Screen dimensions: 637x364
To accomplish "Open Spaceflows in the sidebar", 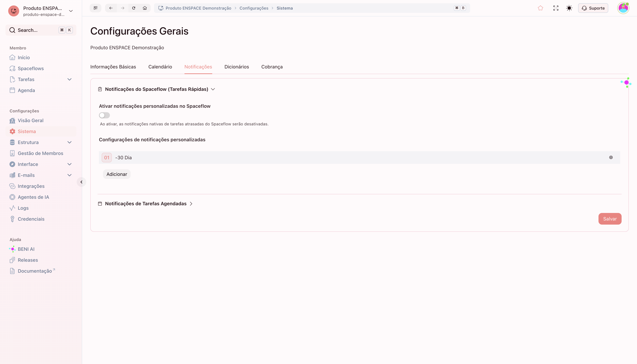I will pos(41,68).
